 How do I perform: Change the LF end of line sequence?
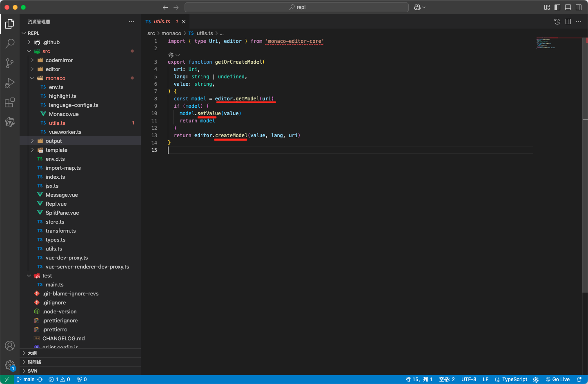[x=486, y=380]
